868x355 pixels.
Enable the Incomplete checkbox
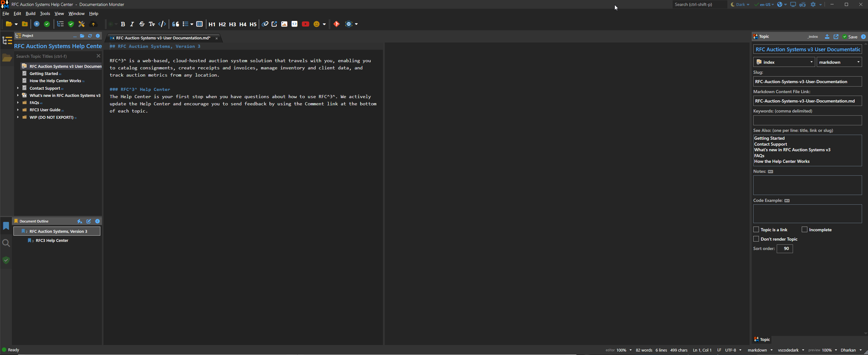[x=804, y=229]
